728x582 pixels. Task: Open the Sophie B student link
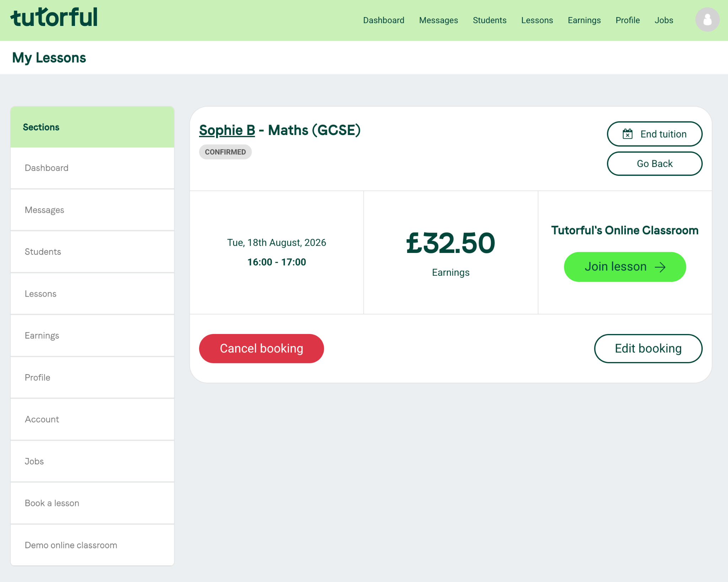pyautogui.click(x=227, y=130)
